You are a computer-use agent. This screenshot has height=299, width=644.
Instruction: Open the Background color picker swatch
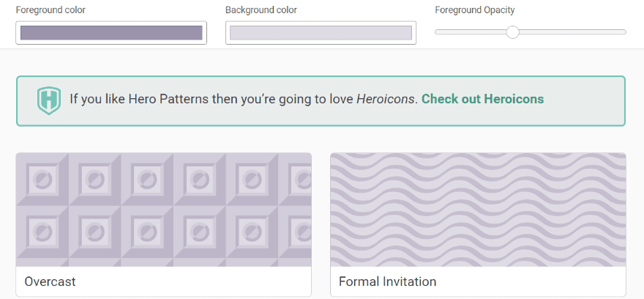[x=321, y=33]
